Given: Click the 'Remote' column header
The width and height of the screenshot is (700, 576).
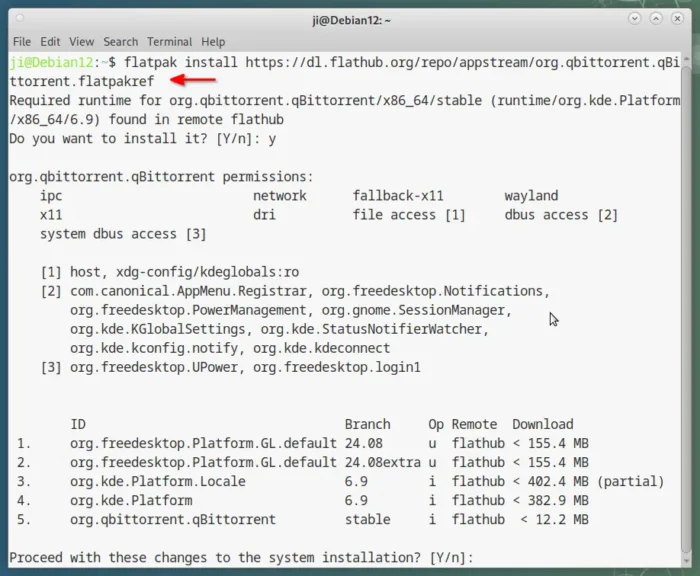Looking at the screenshot, I should pyautogui.click(x=474, y=424).
